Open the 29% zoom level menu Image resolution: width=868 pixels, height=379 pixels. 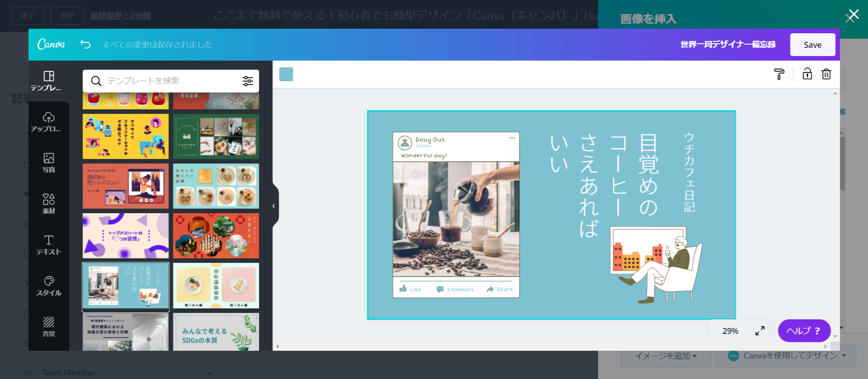click(730, 331)
